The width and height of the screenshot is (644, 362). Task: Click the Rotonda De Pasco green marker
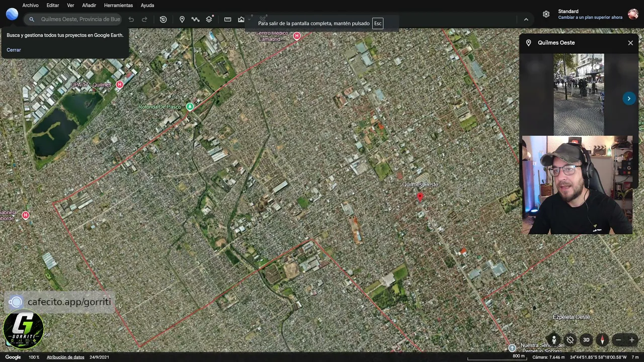click(190, 107)
